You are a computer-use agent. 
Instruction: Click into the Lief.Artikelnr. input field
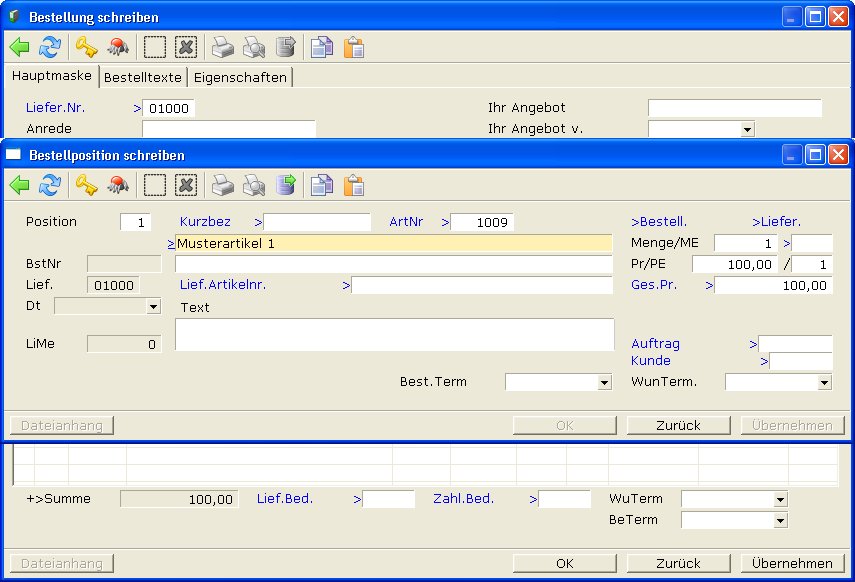[x=482, y=285]
